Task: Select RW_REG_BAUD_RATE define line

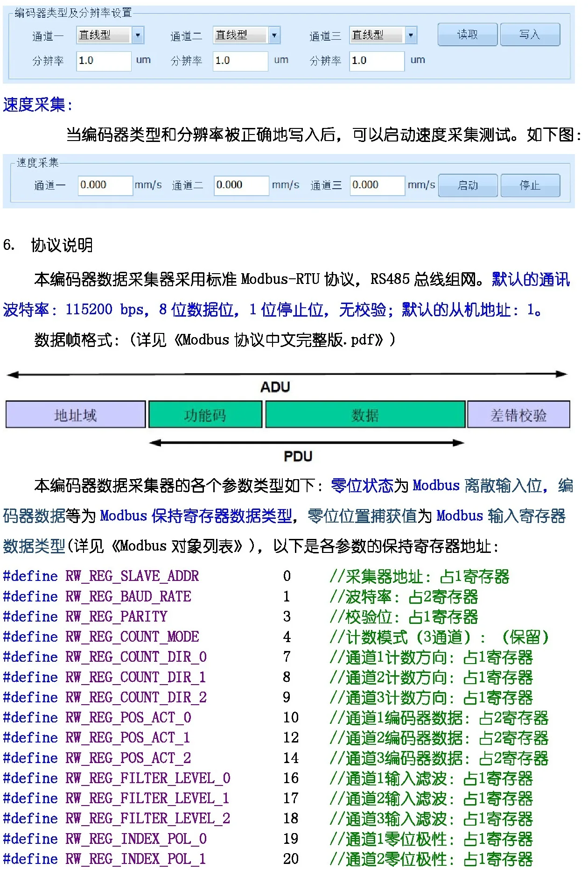Action: click(240, 597)
